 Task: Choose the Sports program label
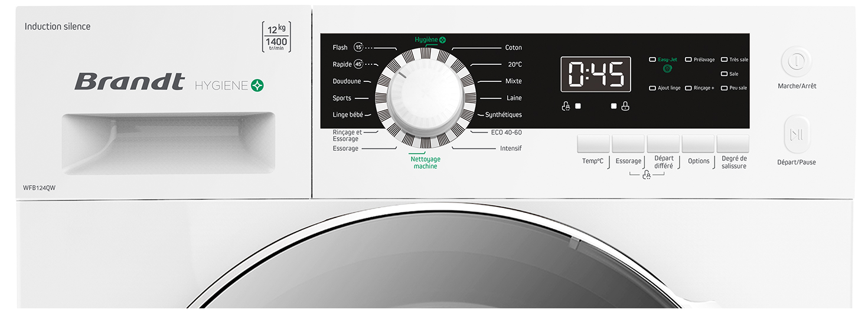point(342,98)
